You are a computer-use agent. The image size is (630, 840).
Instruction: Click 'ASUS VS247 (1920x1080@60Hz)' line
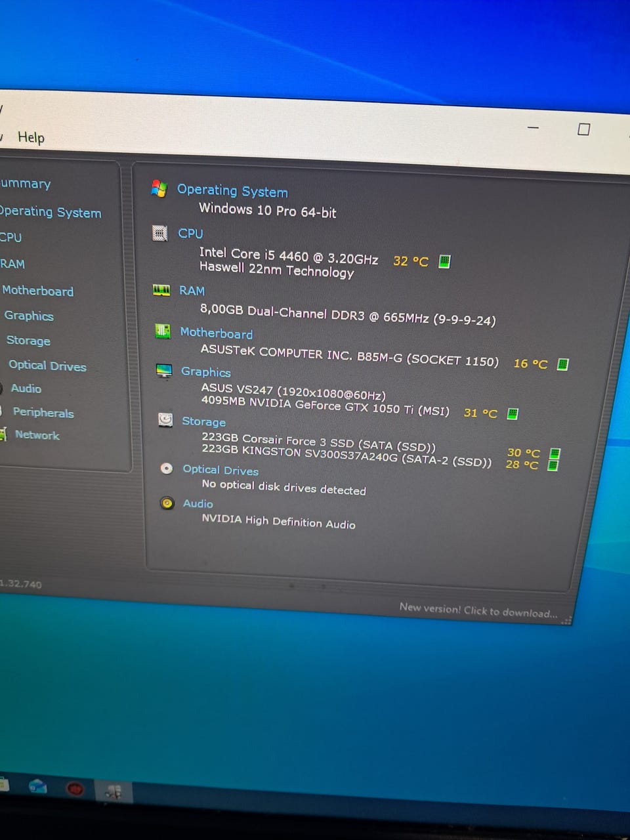click(x=293, y=391)
